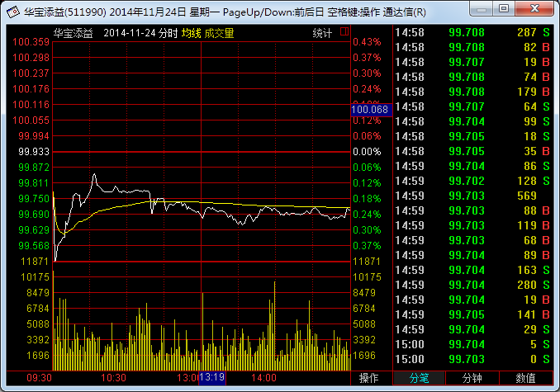Click the yellow 均线 legend label
This screenshot has height=392, width=560.
point(192,33)
